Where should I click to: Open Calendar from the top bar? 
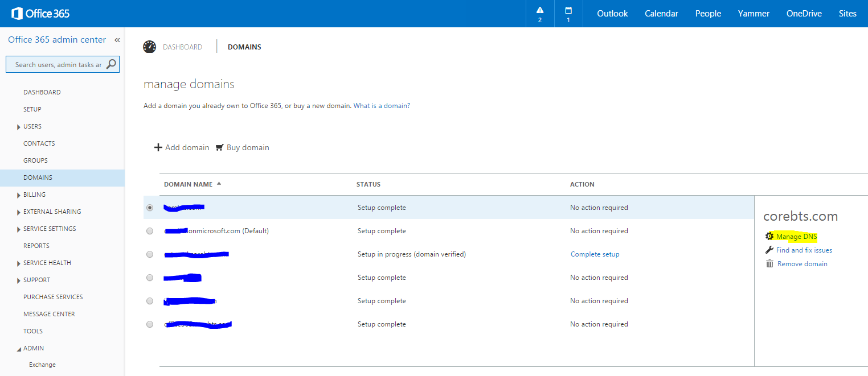click(661, 14)
